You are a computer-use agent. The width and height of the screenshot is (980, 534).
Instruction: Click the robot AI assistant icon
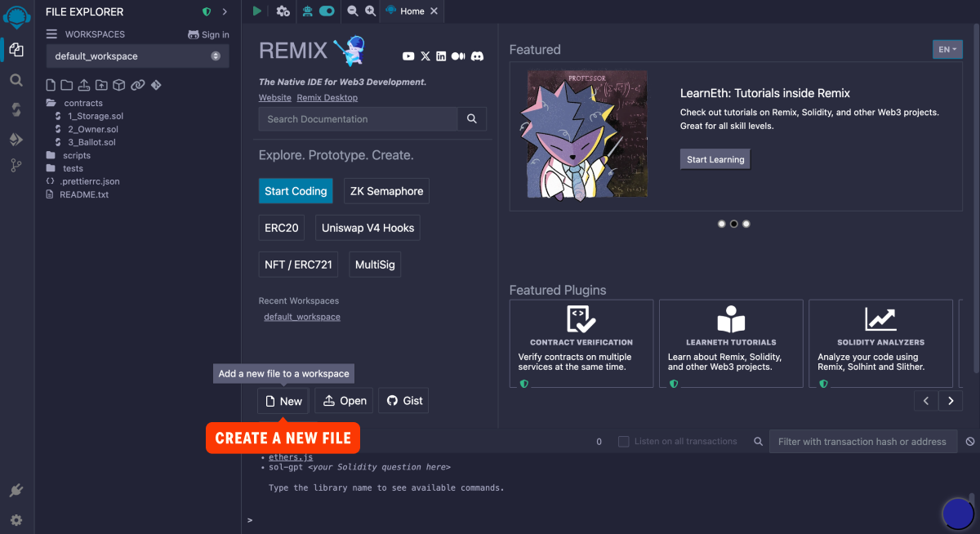tap(307, 11)
